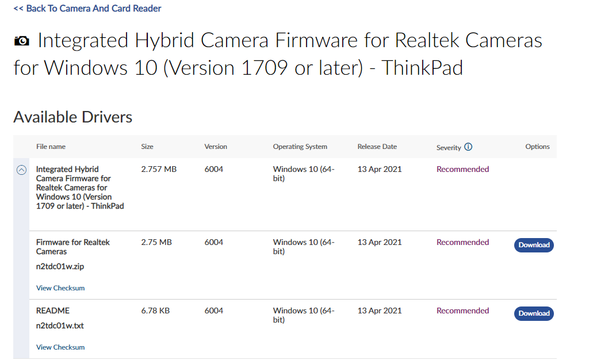Click the README row title
The image size is (593, 364).
(53, 311)
